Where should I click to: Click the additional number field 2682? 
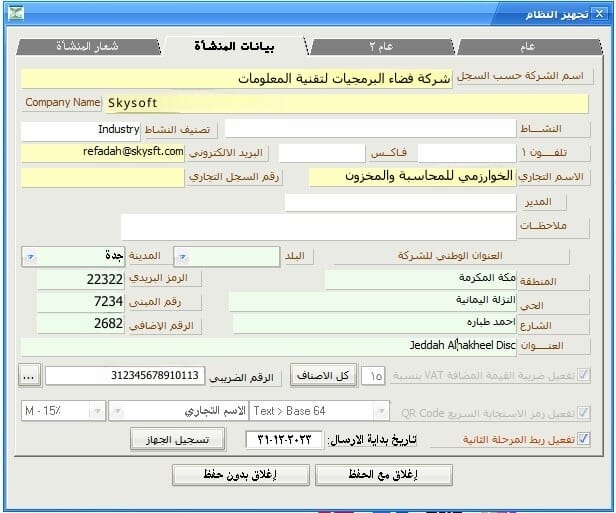81,324
